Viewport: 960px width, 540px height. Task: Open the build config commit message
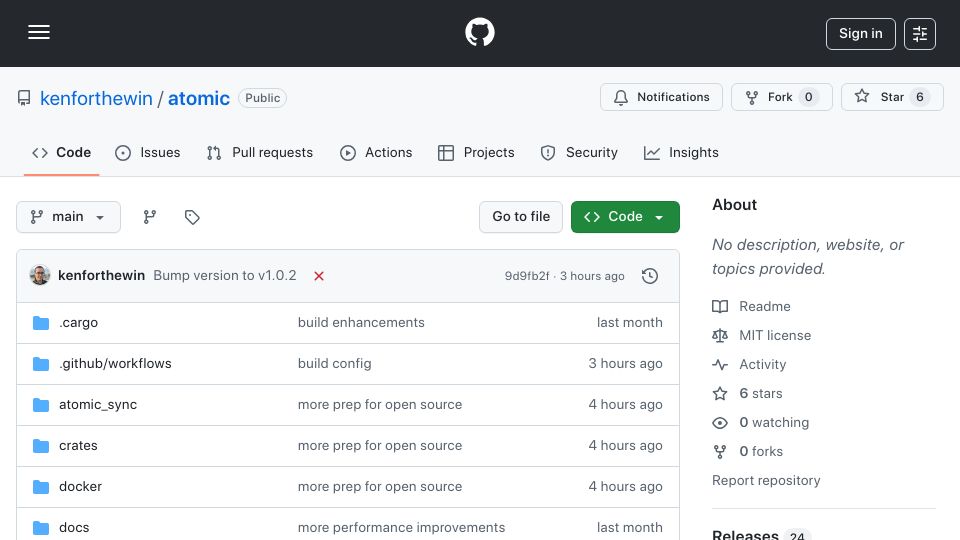pos(334,364)
